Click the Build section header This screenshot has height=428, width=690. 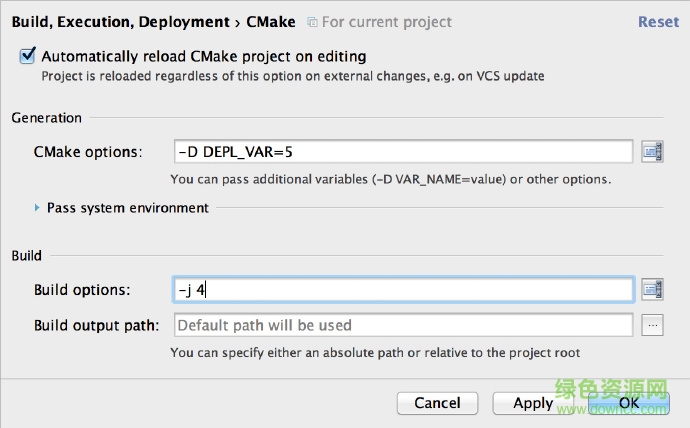click(26, 256)
